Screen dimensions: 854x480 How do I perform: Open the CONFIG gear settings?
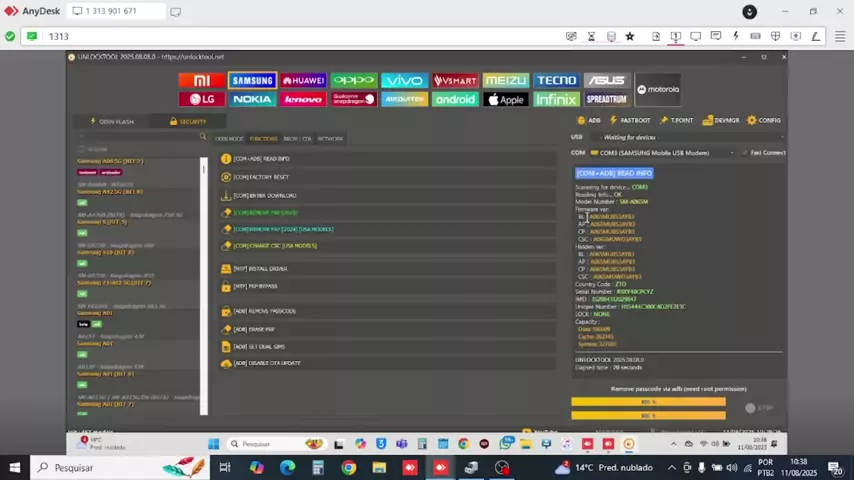coord(764,120)
